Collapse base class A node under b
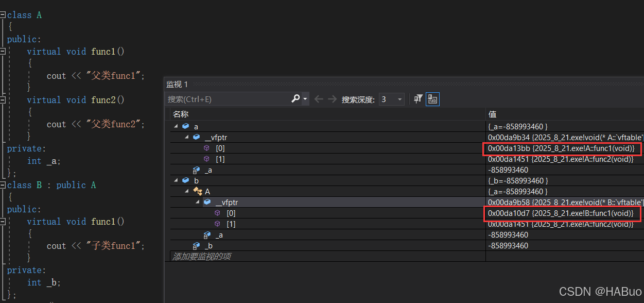This screenshot has width=644, height=303. point(187,192)
